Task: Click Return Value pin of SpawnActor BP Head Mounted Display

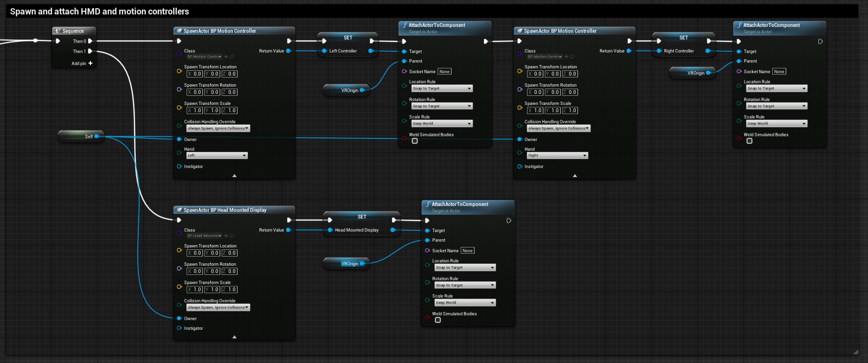Action: 289,230
